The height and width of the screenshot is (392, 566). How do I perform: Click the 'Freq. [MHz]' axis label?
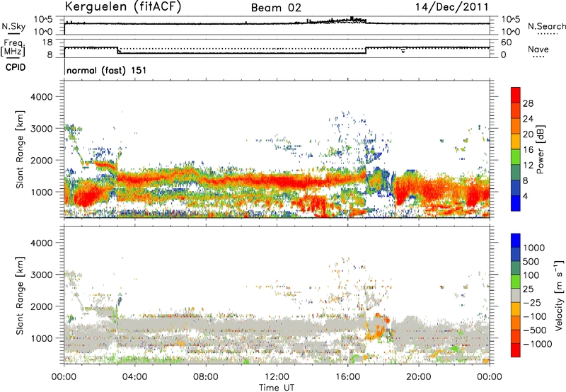point(13,48)
